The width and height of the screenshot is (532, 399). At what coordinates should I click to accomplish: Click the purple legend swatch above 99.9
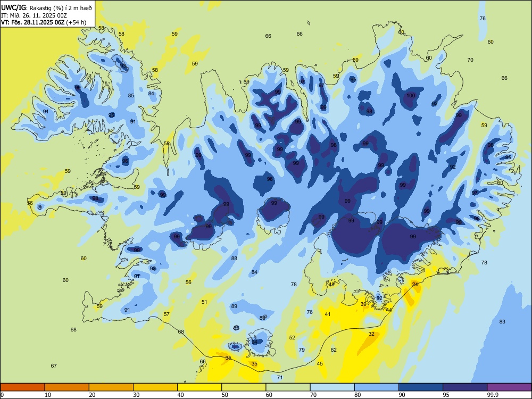[x=509, y=387]
